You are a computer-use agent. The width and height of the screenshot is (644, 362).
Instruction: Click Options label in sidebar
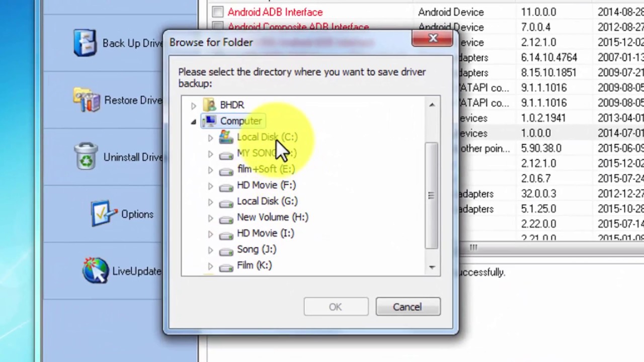click(137, 214)
